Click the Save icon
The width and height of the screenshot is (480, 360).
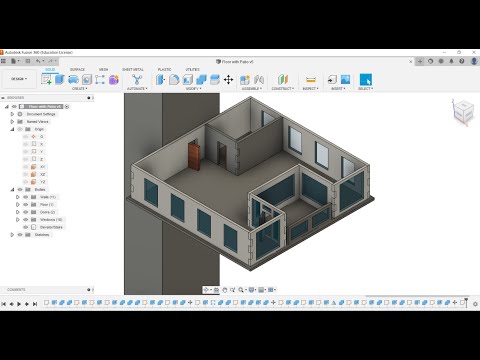coord(28,61)
